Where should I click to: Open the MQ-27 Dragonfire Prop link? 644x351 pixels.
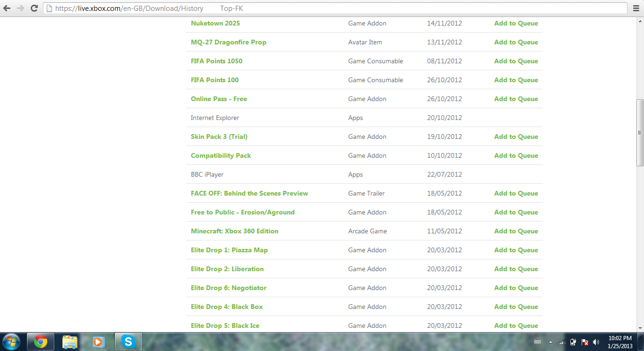click(229, 42)
